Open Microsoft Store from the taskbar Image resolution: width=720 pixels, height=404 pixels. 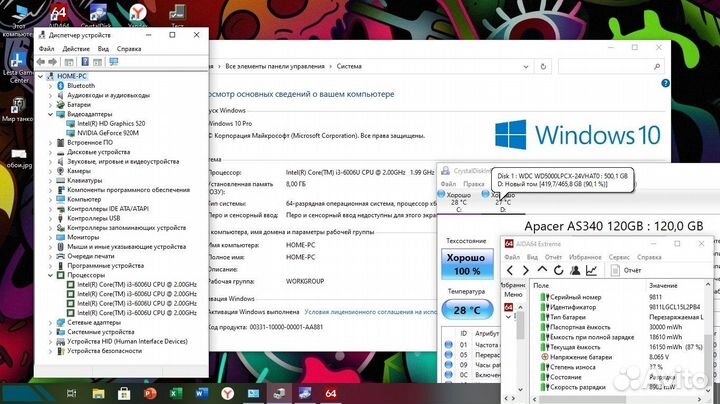click(x=124, y=393)
